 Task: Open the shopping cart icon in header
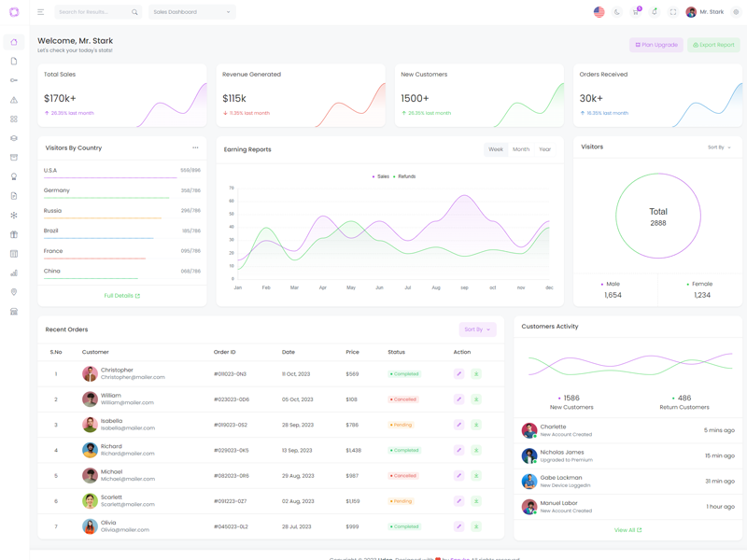[x=636, y=12]
